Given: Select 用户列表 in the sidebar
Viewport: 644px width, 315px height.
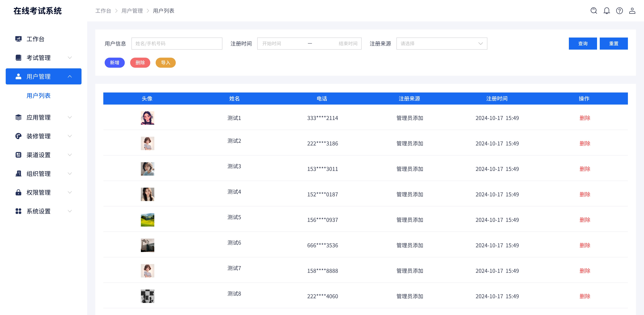Looking at the screenshot, I should 39,96.
